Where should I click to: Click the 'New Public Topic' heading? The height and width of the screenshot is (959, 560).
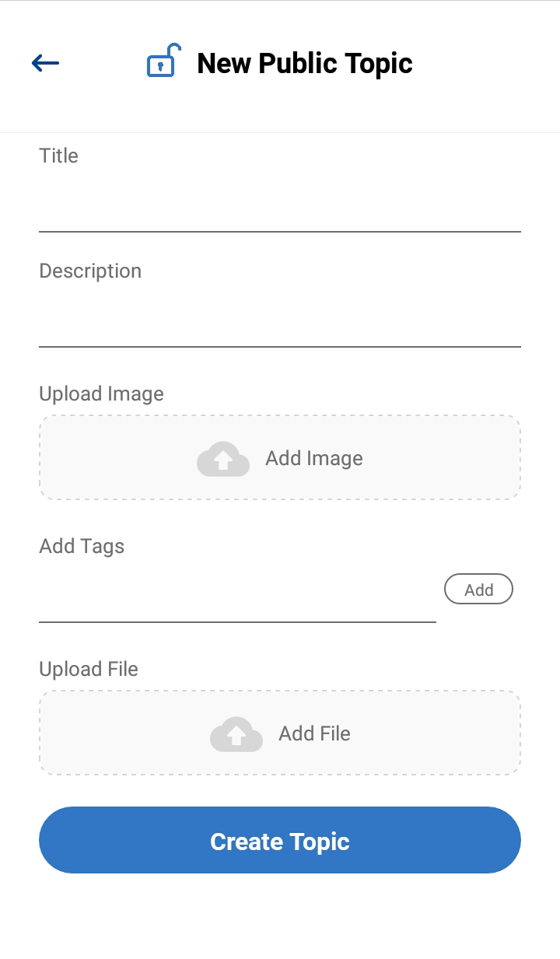click(x=305, y=63)
